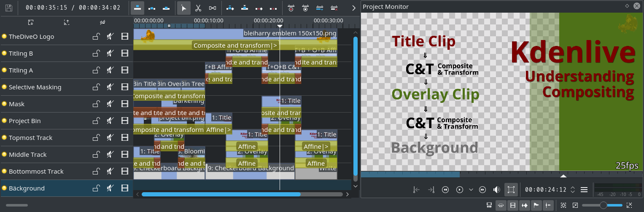Mute audio on TheDiveO Logo track

click(x=110, y=36)
